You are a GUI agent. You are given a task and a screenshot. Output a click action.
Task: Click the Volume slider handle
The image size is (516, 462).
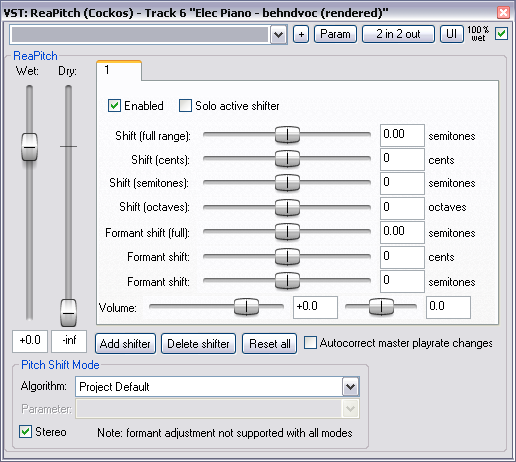tap(246, 307)
